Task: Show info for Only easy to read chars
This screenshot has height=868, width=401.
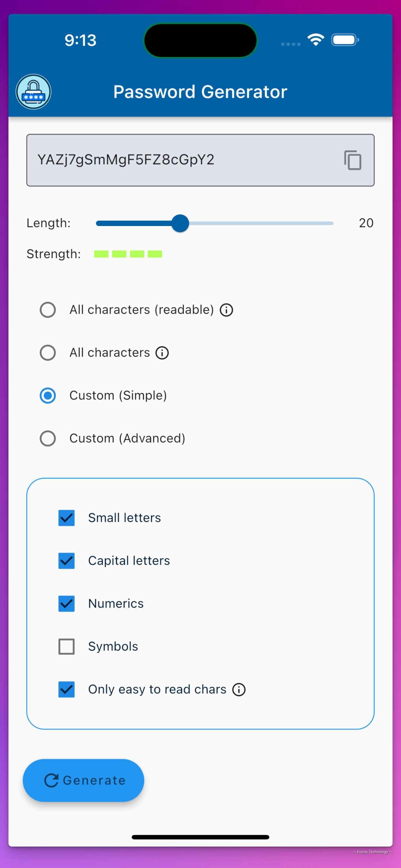Action: (x=239, y=689)
